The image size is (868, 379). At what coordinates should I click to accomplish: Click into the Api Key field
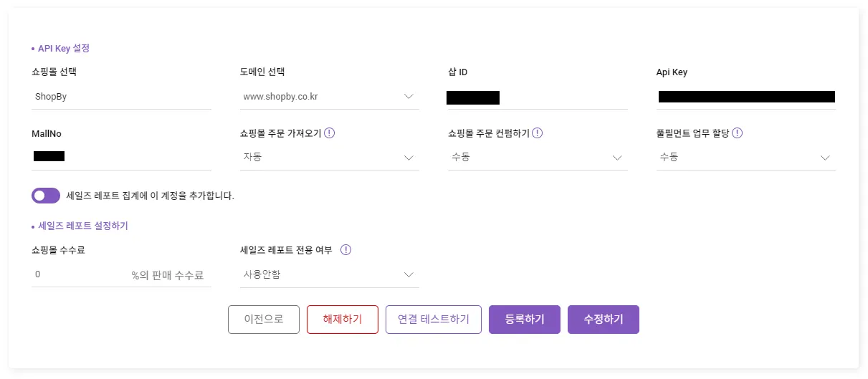click(x=745, y=97)
